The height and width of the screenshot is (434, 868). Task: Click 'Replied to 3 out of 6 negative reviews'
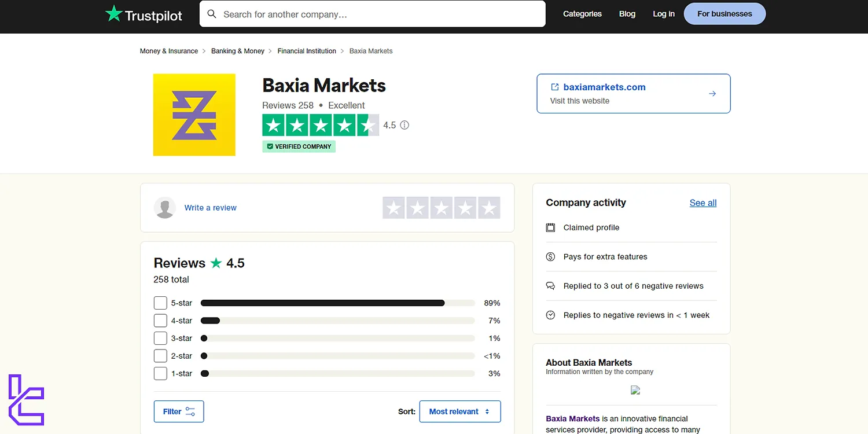(634, 286)
